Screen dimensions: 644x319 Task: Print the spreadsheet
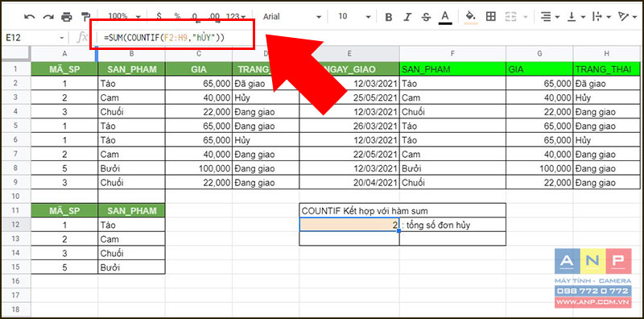coord(67,16)
